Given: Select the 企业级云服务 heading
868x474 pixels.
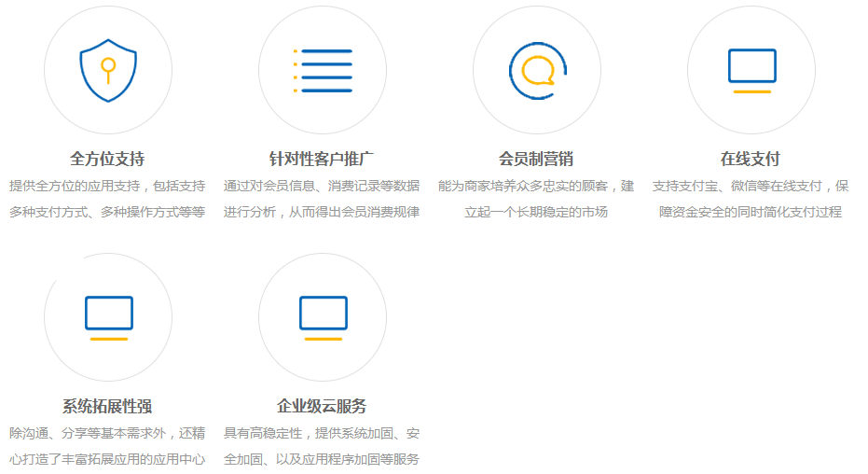Looking at the screenshot, I should pos(322,406).
